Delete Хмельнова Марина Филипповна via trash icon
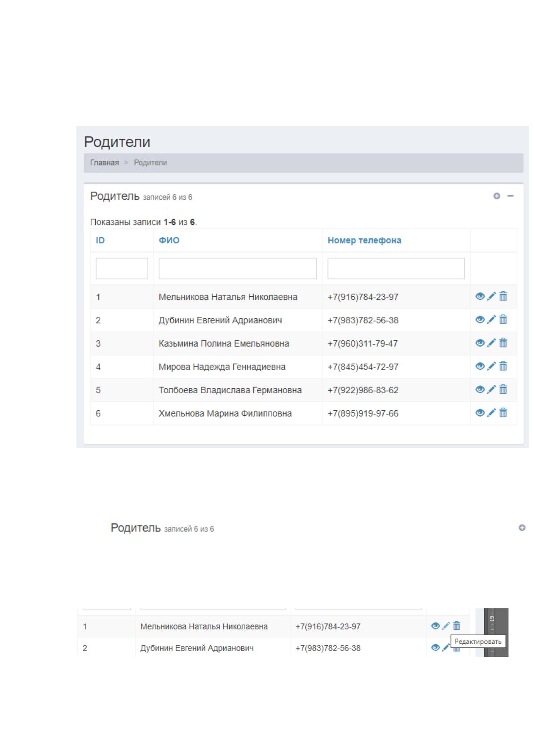 (x=503, y=413)
